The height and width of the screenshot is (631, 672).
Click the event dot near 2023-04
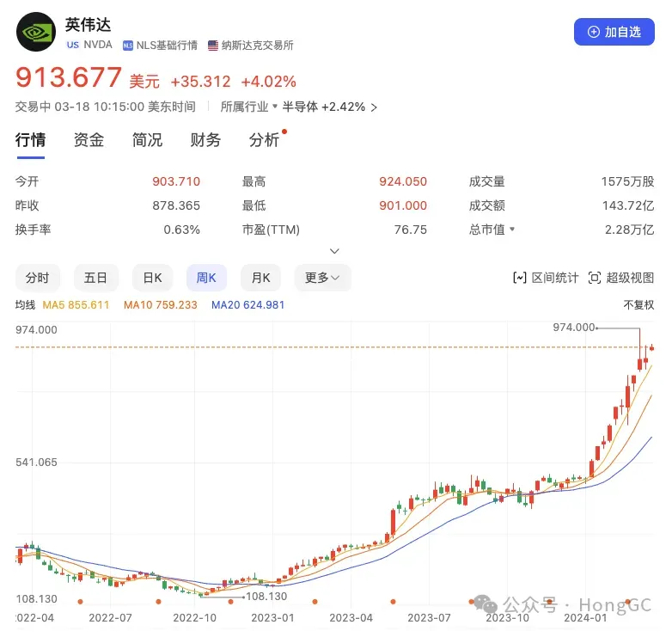(x=315, y=602)
